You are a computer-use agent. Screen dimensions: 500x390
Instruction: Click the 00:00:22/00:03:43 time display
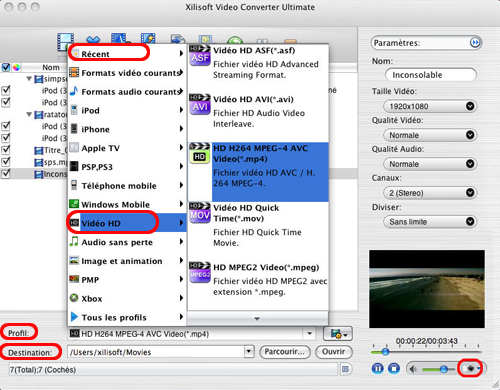pyautogui.click(x=427, y=341)
